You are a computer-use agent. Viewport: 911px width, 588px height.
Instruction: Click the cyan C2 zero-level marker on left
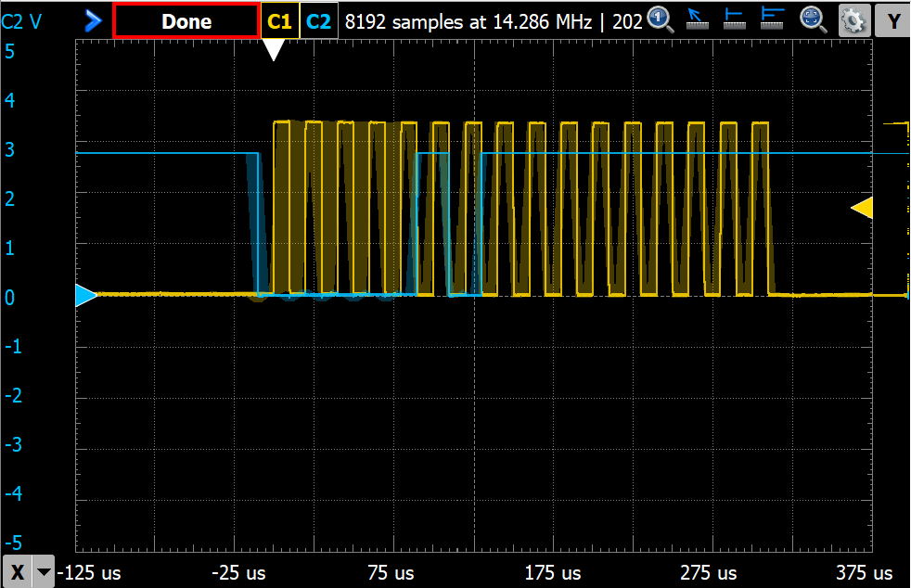pos(86,295)
